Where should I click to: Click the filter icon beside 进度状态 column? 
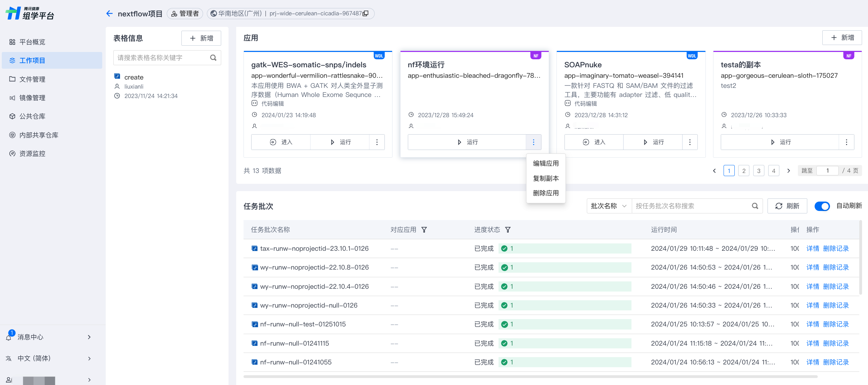click(x=508, y=230)
